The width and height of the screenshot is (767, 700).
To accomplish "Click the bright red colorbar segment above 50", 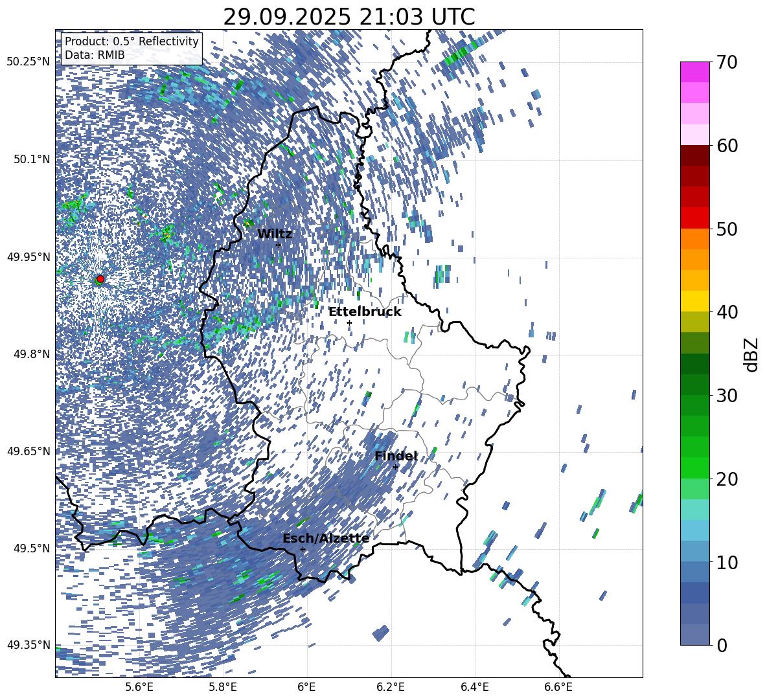I will 695,218.
